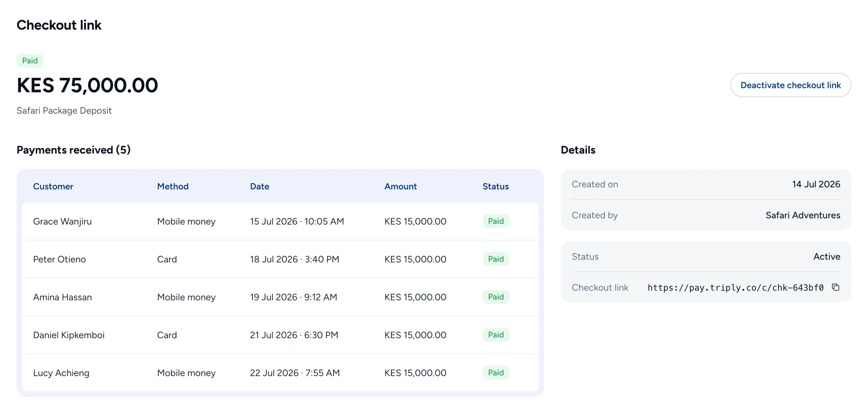Image resolution: width=868 pixels, height=405 pixels.
Task: Click date 19 Jul 2026 · 9:12 AM
Action: (293, 297)
